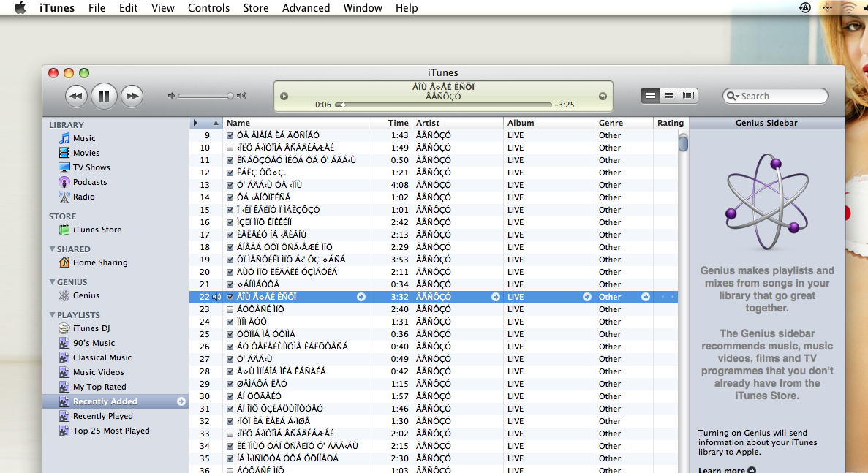The image size is (868, 473).
Task: Uncheck the checkbox for track 9
Action: (x=230, y=135)
